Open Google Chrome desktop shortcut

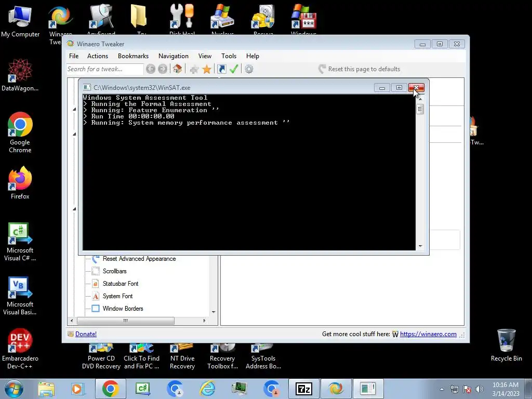point(20,132)
